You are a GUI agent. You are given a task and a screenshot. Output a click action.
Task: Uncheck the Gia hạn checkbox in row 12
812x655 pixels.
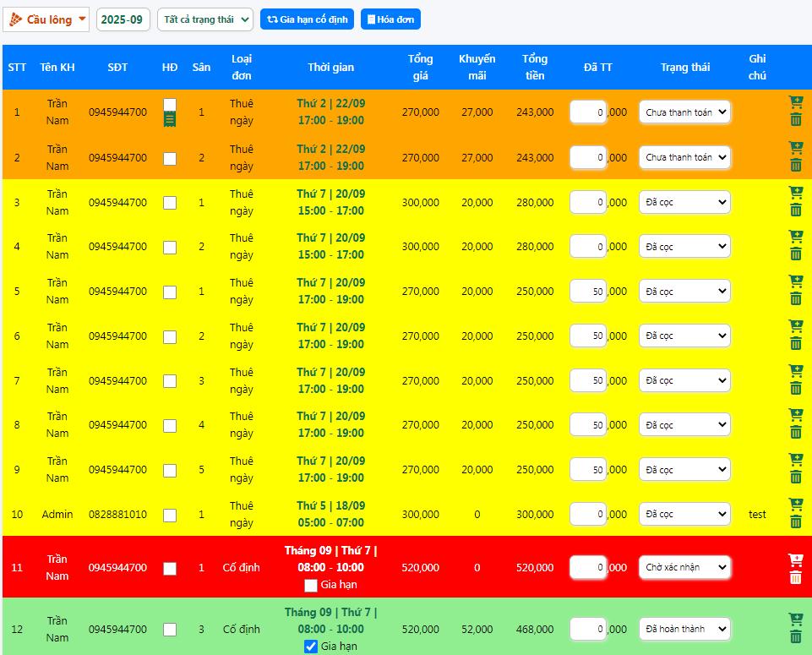coord(311,647)
